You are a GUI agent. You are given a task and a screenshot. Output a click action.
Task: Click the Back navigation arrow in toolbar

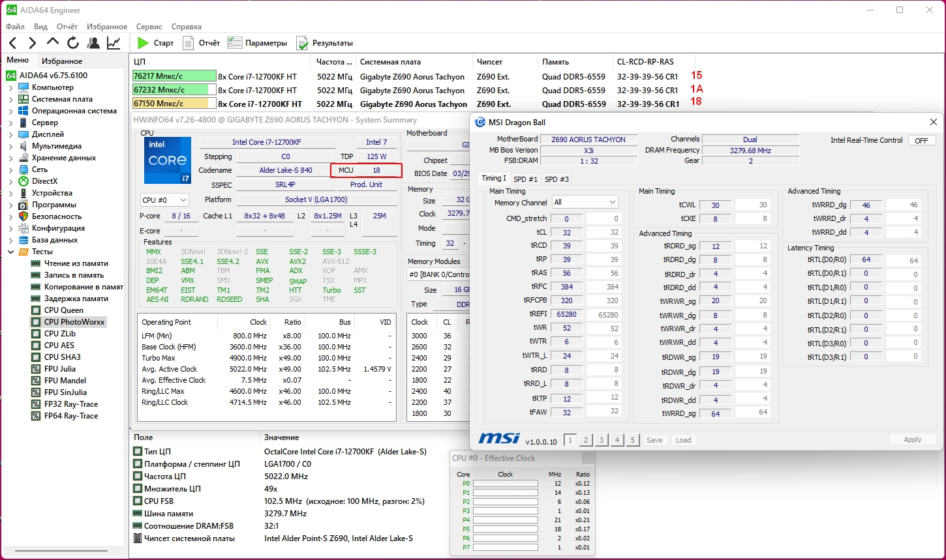click(x=12, y=43)
